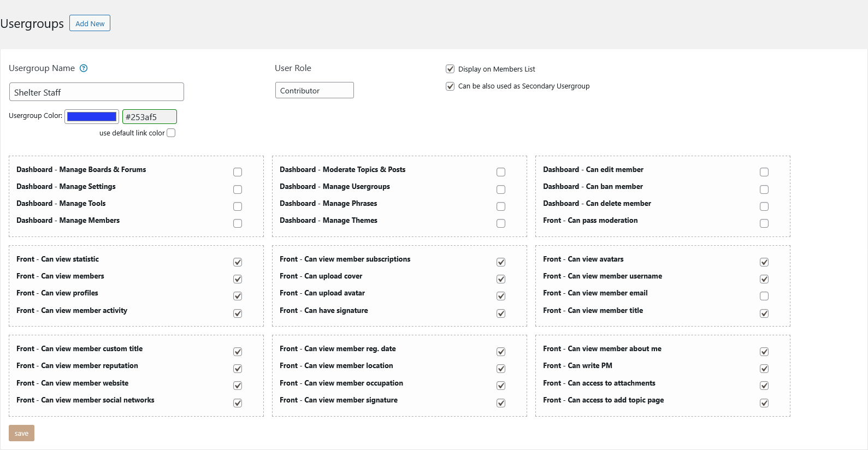
Task: Uncheck Front Can write PM
Action: (764, 369)
